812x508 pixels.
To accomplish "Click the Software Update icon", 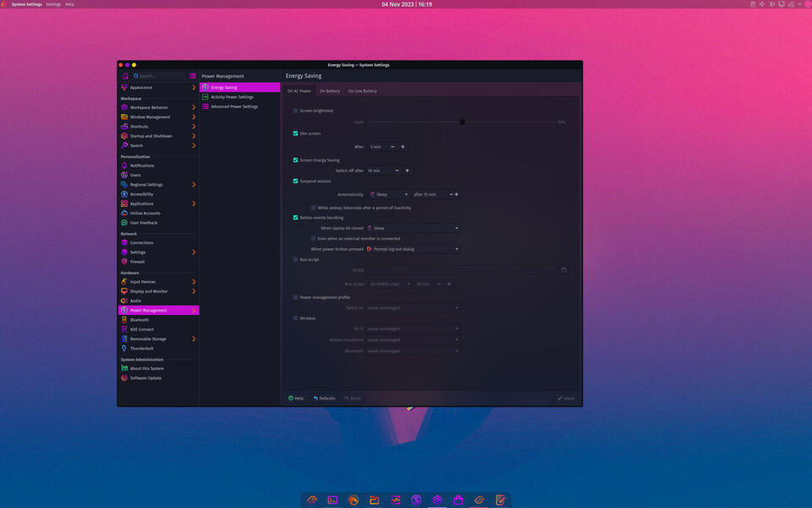I will coord(124,378).
